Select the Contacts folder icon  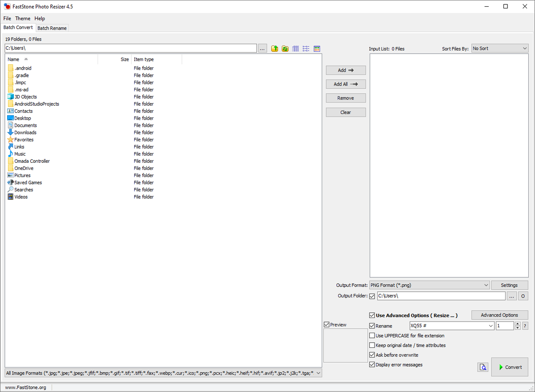pos(11,111)
